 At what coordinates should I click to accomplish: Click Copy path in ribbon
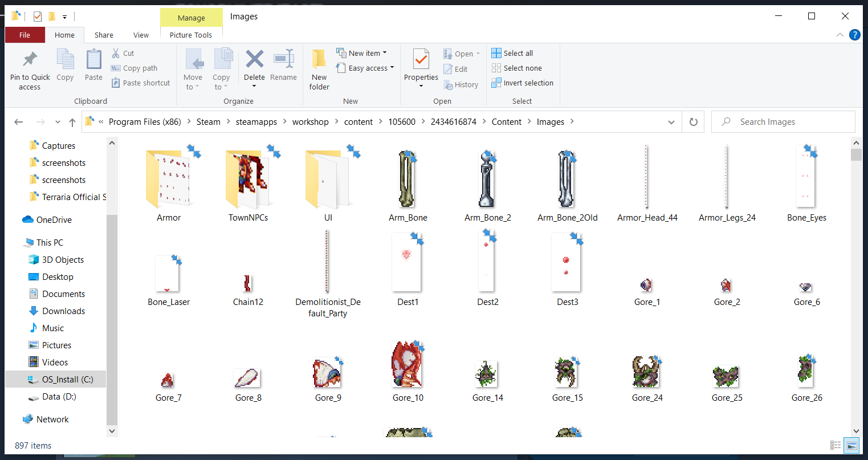click(134, 68)
